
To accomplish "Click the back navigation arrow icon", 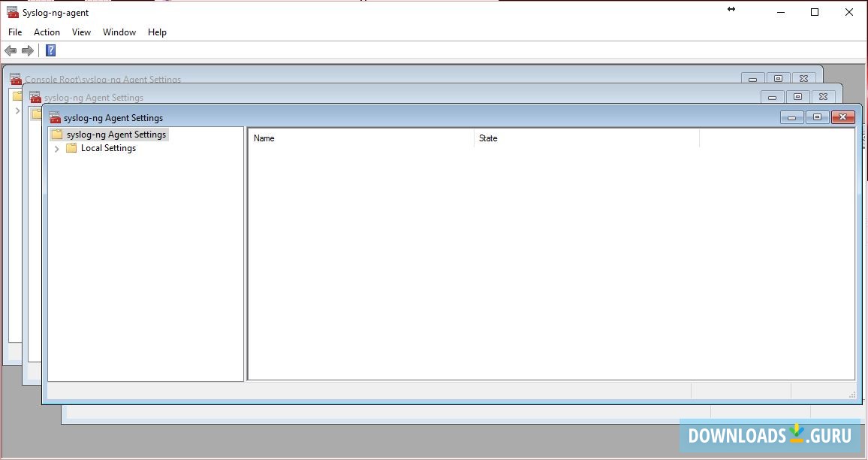I will click(10, 50).
